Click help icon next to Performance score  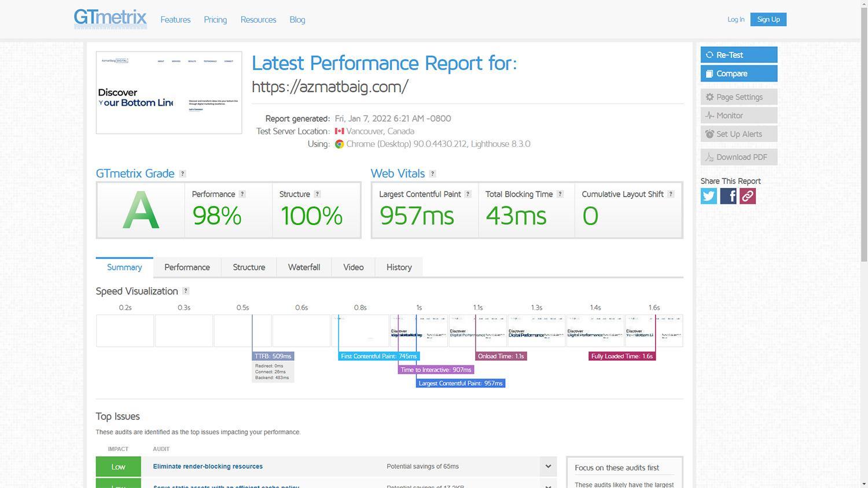coord(242,194)
